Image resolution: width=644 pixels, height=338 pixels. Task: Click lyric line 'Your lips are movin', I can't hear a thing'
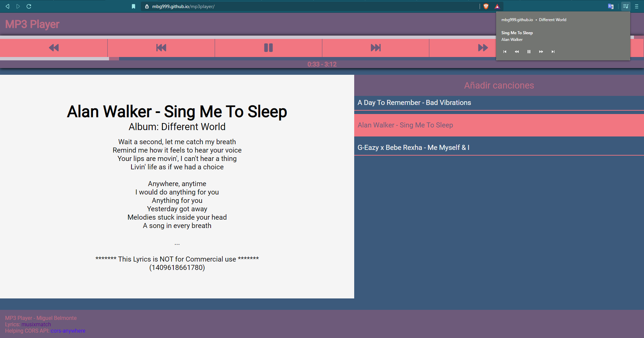[x=177, y=159]
